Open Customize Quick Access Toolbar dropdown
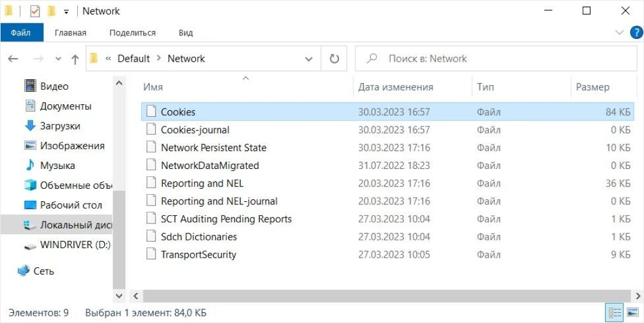 (x=66, y=12)
